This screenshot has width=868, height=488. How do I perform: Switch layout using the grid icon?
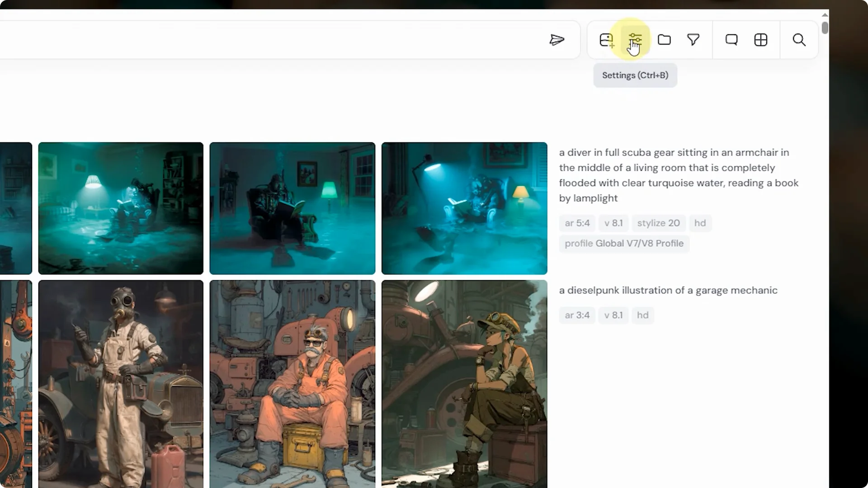click(760, 40)
